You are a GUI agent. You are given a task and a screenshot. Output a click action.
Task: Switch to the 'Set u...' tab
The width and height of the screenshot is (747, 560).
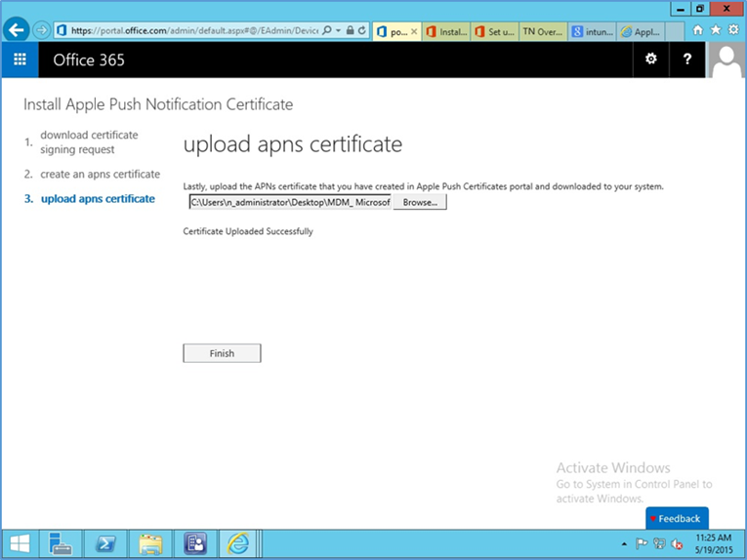495,32
